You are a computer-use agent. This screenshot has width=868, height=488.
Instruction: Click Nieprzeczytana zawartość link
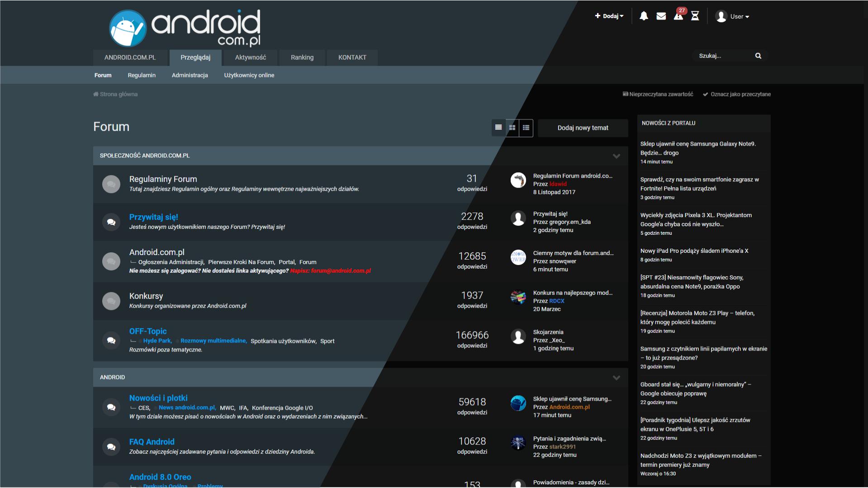[x=658, y=94]
